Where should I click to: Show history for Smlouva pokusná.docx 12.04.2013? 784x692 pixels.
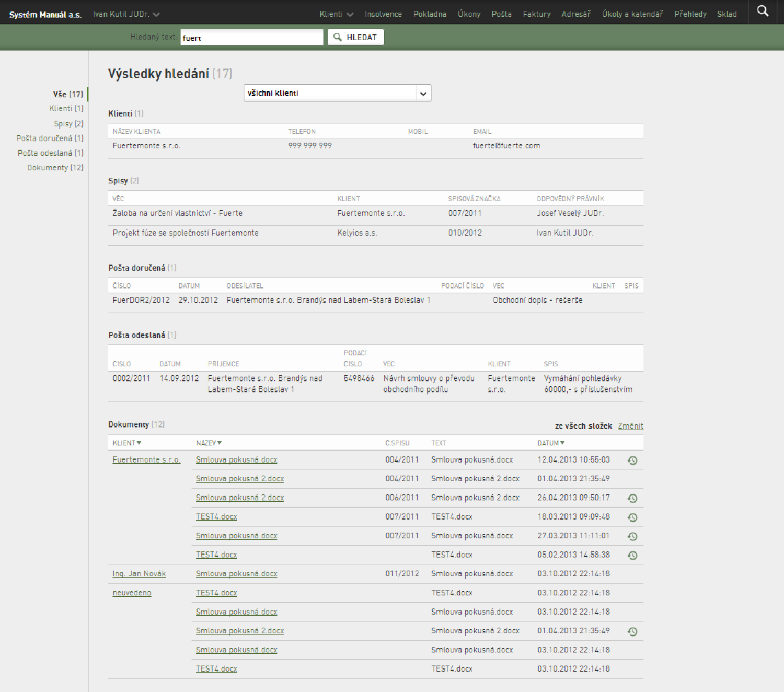[632, 460]
